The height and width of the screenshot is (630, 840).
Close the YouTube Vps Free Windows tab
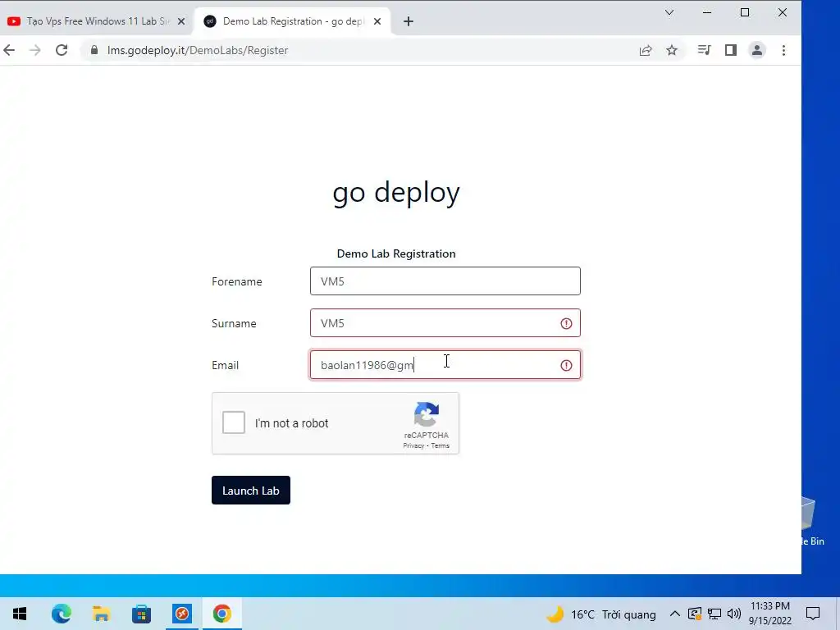[x=181, y=21]
